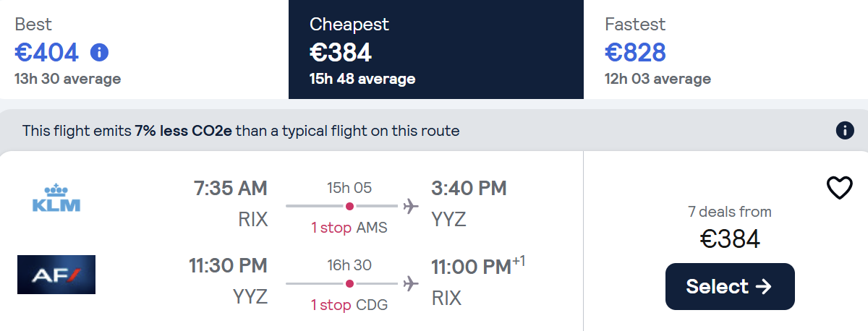This screenshot has height=331, width=868.
Task: Click the 11:00 PM +1 arrival time
Action: point(478,266)
